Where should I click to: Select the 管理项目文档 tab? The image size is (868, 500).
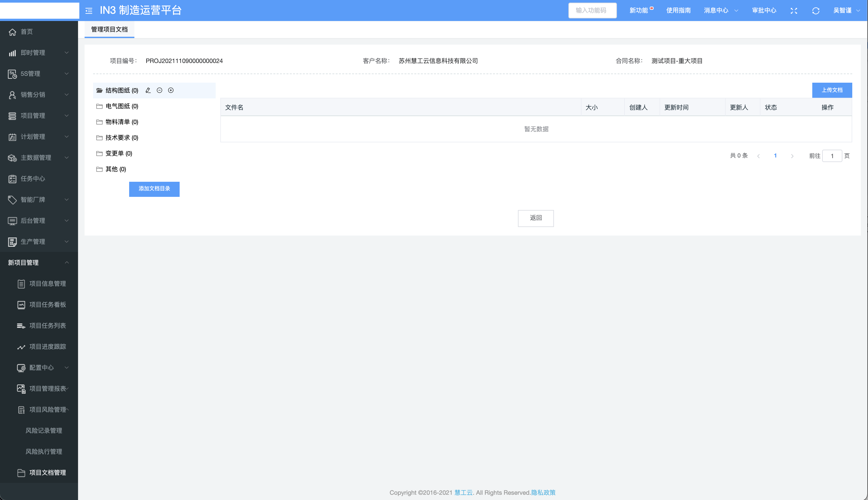coord(109,30)
